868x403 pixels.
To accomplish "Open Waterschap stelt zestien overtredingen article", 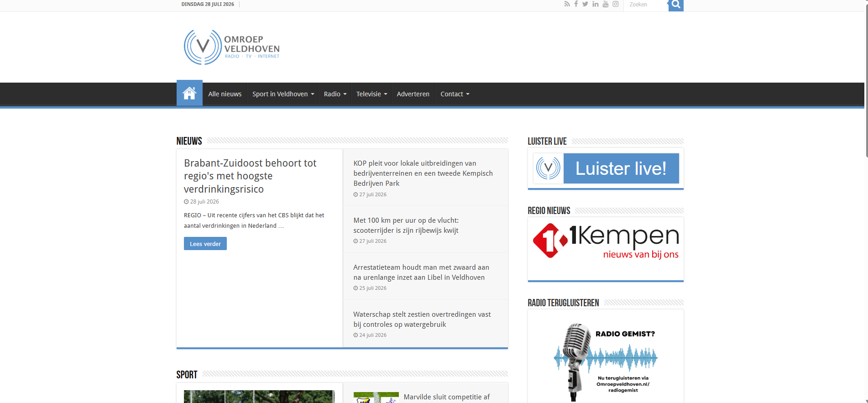I will click(422, 319).
